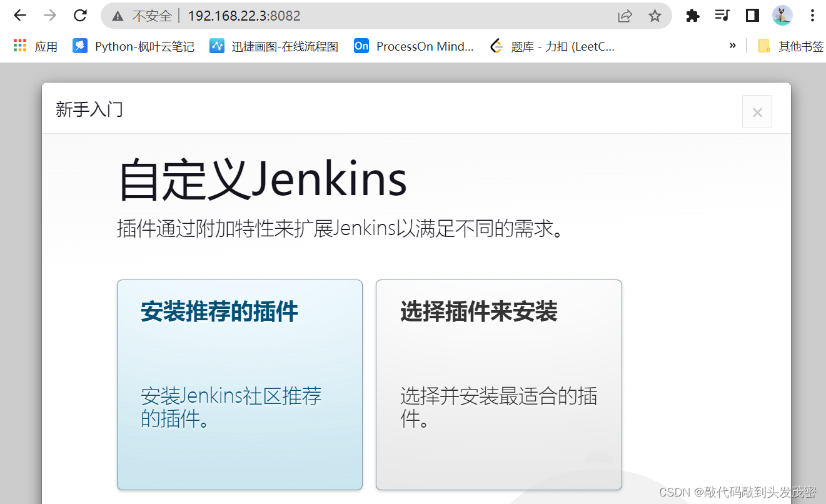Click the 新手入门 dialog title

pyautogui.click(x=89, y=110)
